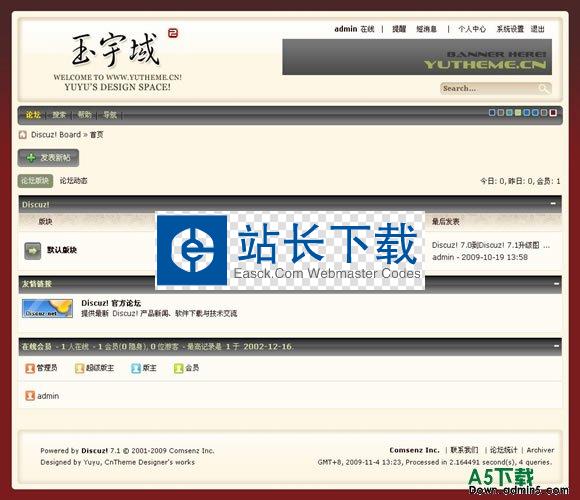580x500 pixels.
Task: Open Discuz! 官方论坛 friendly link
Action: point(111,303)
